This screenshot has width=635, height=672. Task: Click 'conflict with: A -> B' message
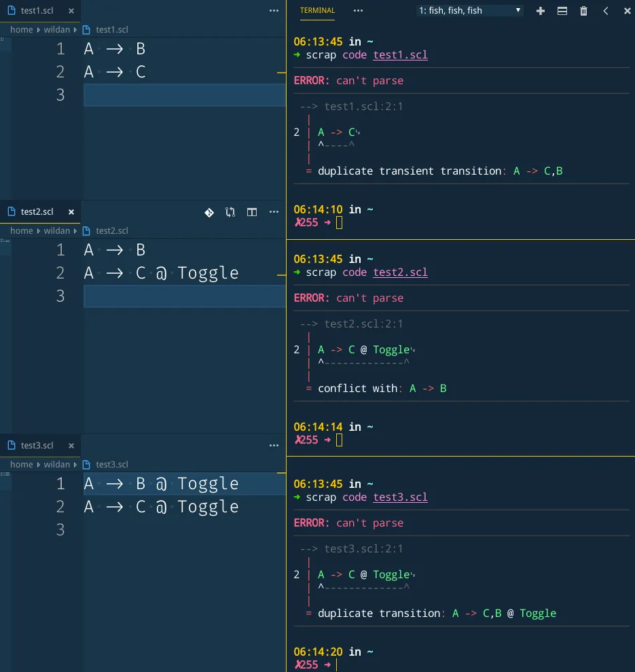(382, 388)
